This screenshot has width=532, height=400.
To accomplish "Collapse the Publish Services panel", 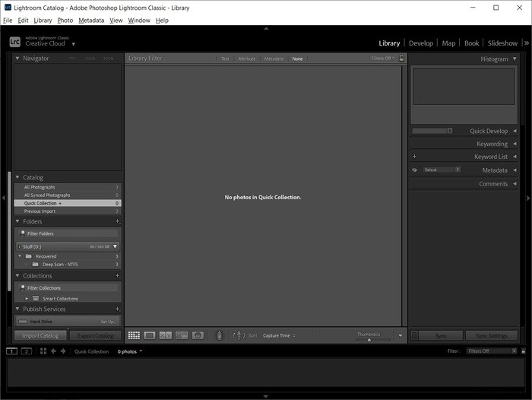I will coord(17,309).
